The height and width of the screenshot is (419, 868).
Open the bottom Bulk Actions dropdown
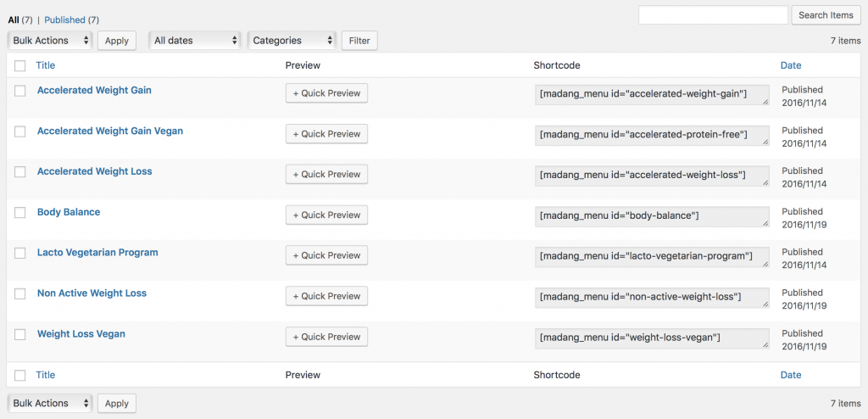pyautogui.click(x=50, y=403)
